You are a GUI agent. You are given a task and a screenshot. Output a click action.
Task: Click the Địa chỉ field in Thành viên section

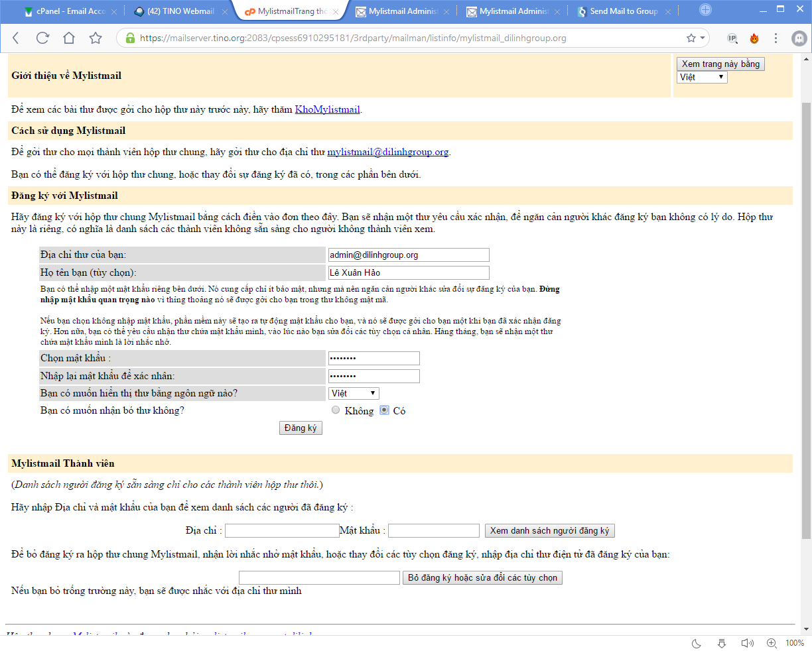tap(282, 530)
